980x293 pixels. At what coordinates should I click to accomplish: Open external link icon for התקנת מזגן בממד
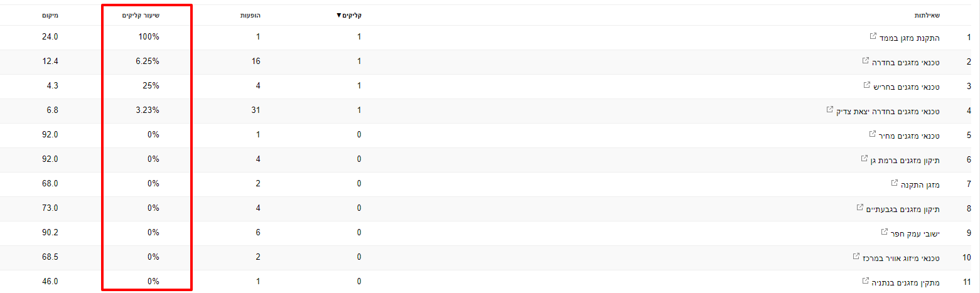click(873, 36)
